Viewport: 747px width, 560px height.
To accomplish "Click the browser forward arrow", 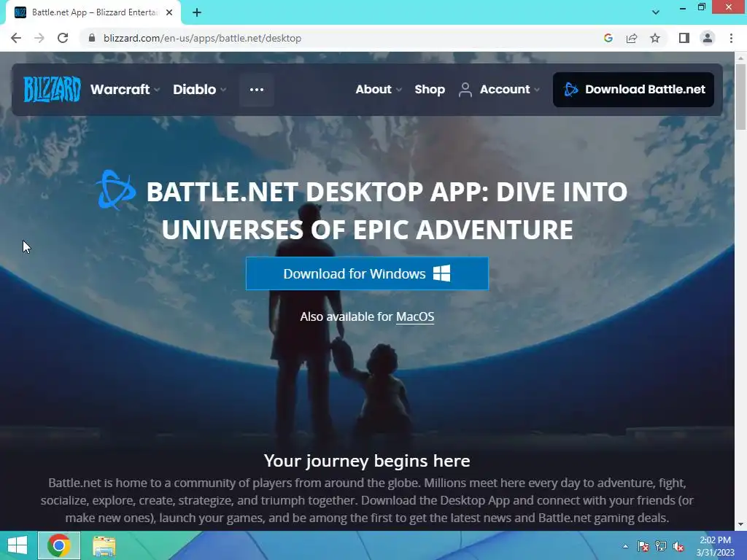I will [39, 38].
